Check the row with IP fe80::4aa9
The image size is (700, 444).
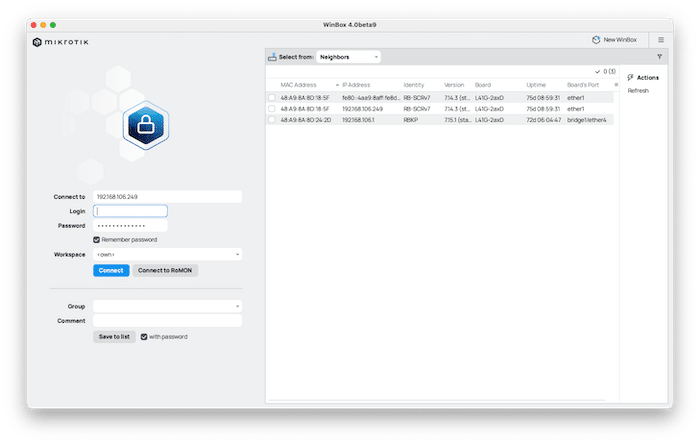click(x=271, y=97)
